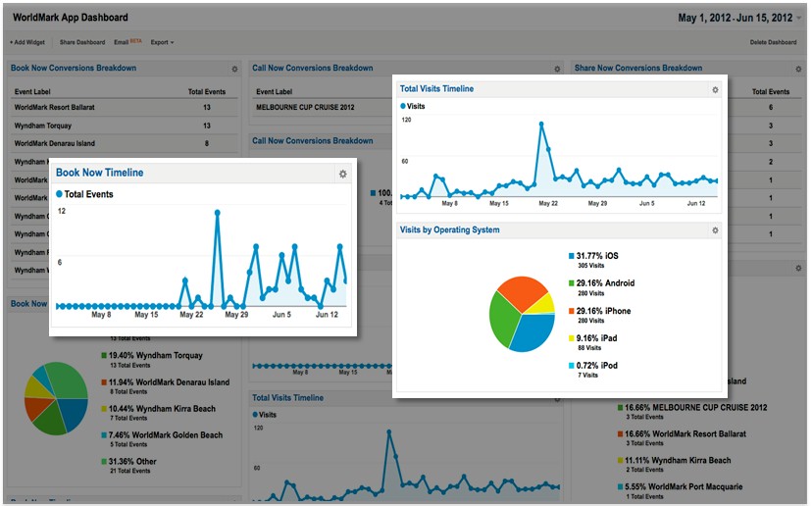The width and height of the screenshot is (812, 506).
Task: Click Android green legend swatch
Action: [571, 283]
